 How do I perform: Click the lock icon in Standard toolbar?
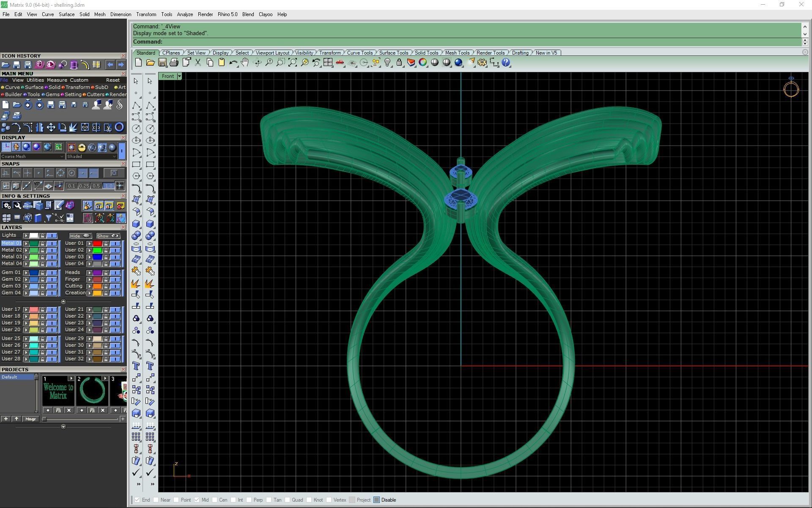coord(399,63)
